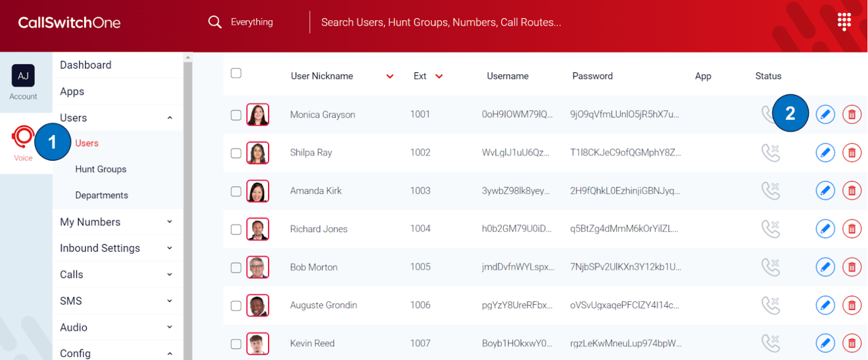Screen dimensions: 868x360
Task: Tick Auguste Grondin's row checkbox
Action: tap(236, 306)
